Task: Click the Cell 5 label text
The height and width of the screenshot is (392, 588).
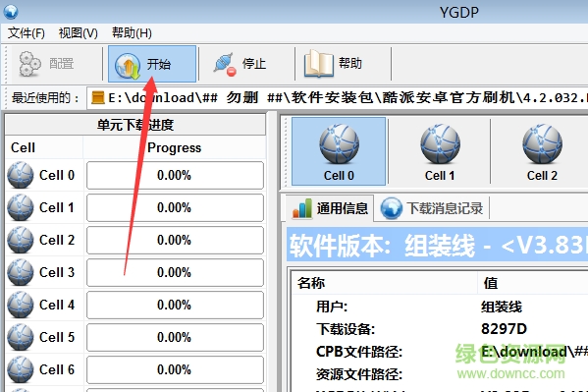Action: point(57,337)
